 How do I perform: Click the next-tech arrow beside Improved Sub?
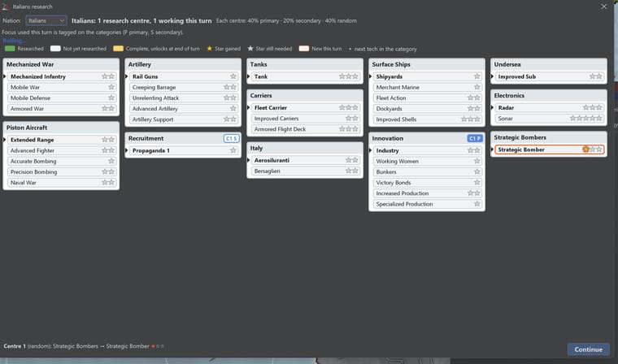point(492,76)
